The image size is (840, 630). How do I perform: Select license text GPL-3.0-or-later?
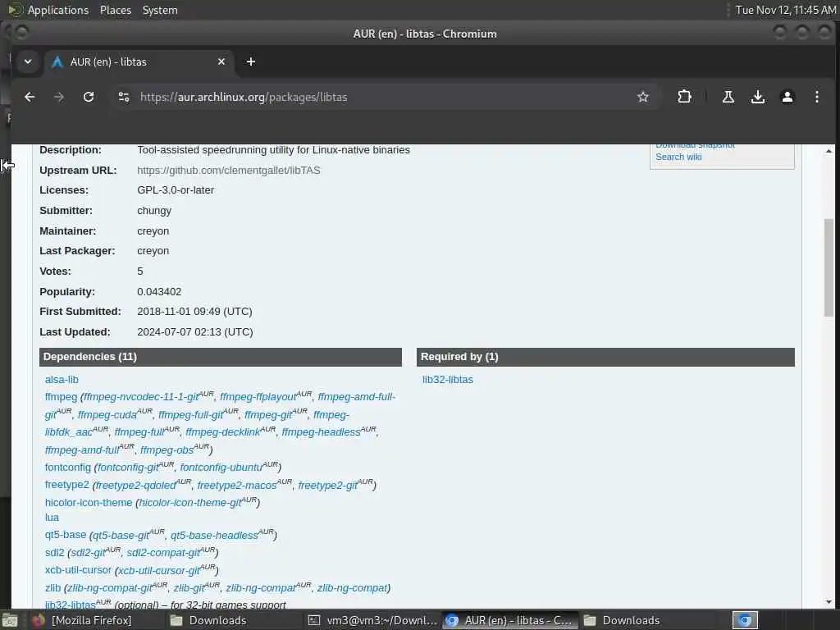coord(176,190)
